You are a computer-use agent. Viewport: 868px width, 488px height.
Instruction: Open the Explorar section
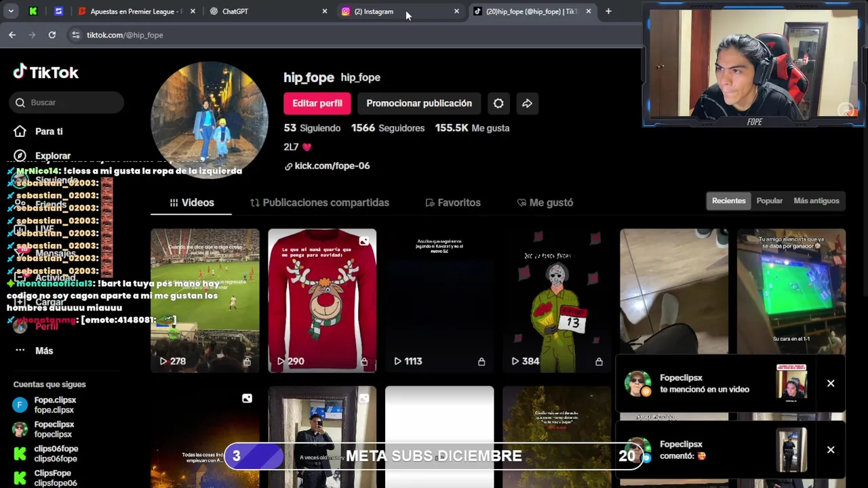tap(42, 156)
